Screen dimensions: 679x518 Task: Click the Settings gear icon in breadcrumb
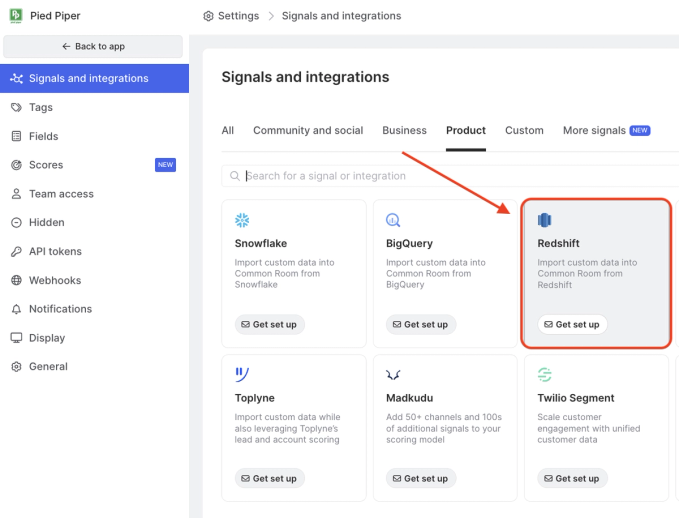click(208, 16)
